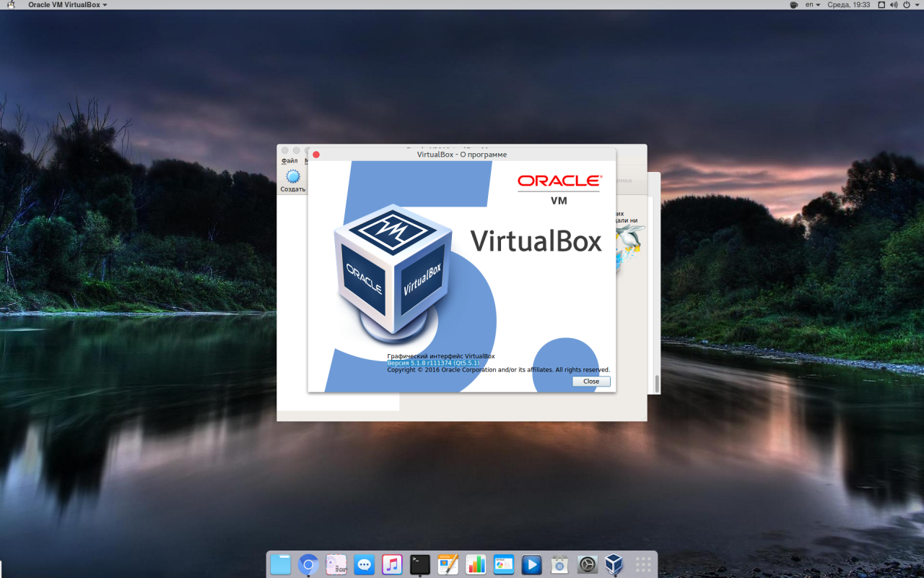
Task: Launch Chromium browser from the dock
Action: (308, 564)
